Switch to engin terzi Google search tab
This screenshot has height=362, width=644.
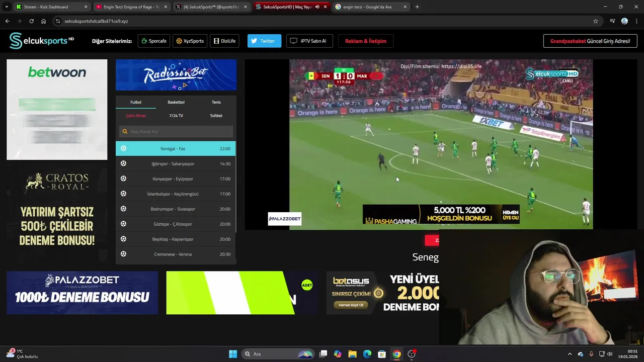tap(370, 7)
